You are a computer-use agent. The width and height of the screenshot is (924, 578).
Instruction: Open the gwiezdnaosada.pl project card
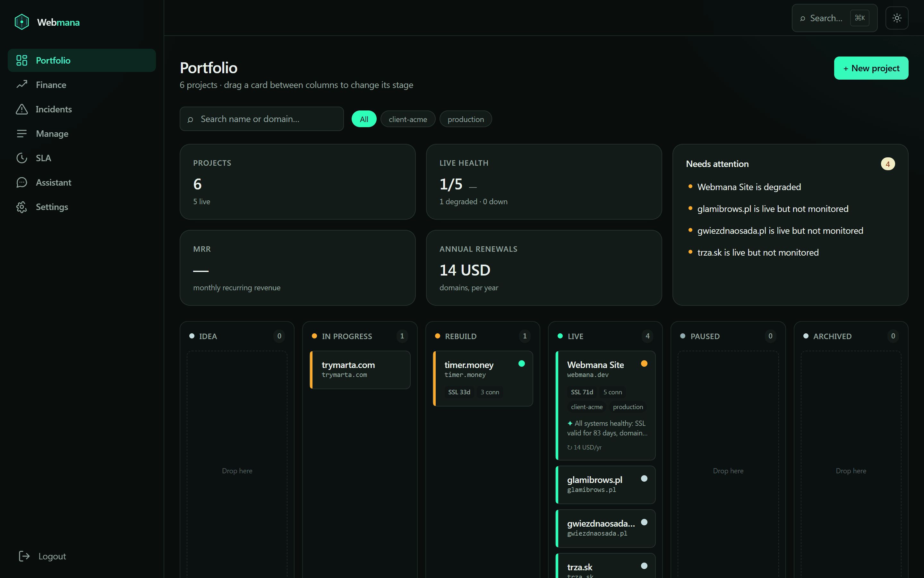(605, 528)
